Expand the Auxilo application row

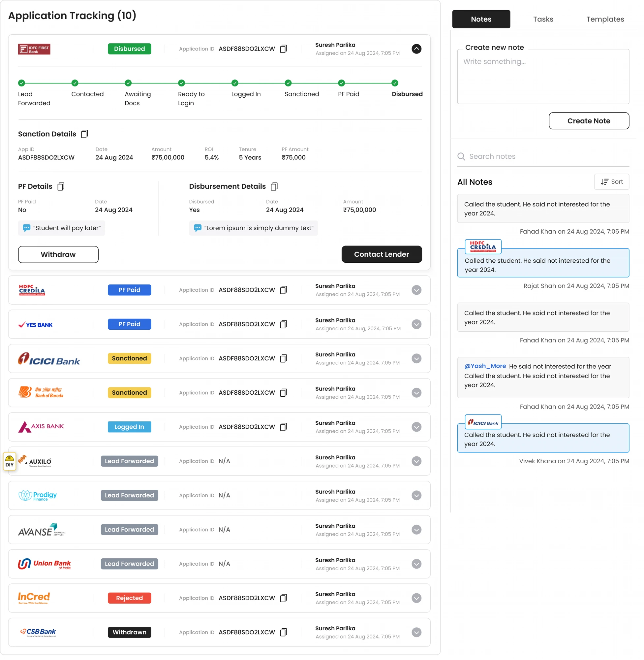pyautogui.click(x=416, y=461)
